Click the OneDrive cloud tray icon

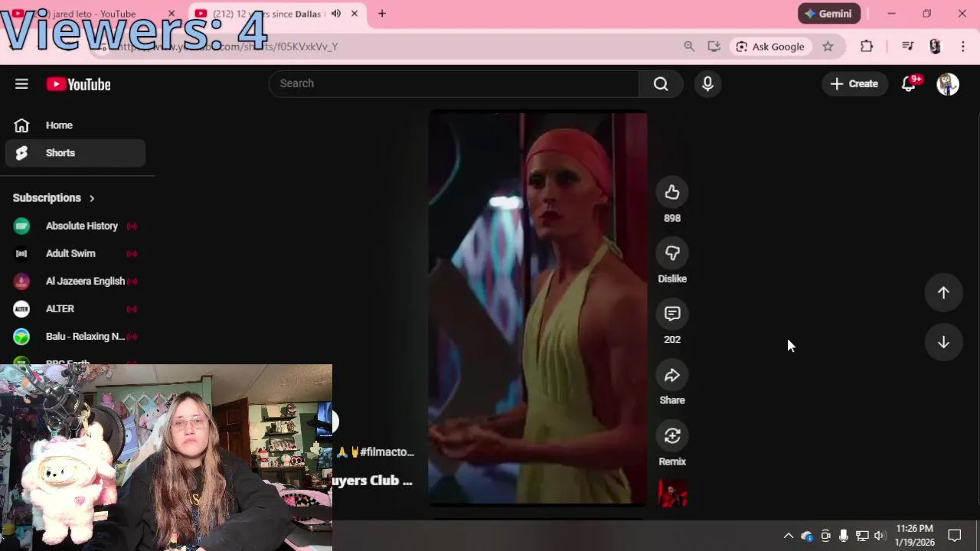tap(806, 536)
